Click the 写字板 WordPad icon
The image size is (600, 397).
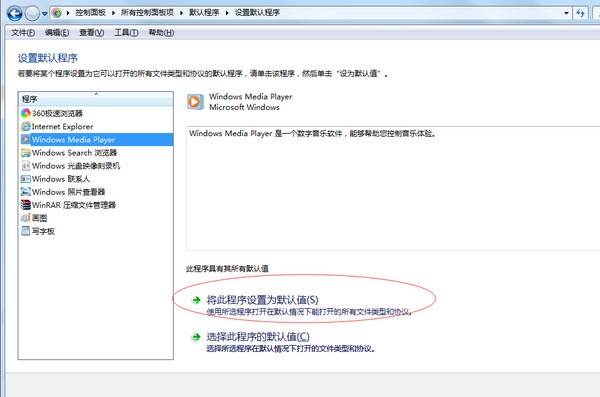pyautogui.click(x=26, y=231)
